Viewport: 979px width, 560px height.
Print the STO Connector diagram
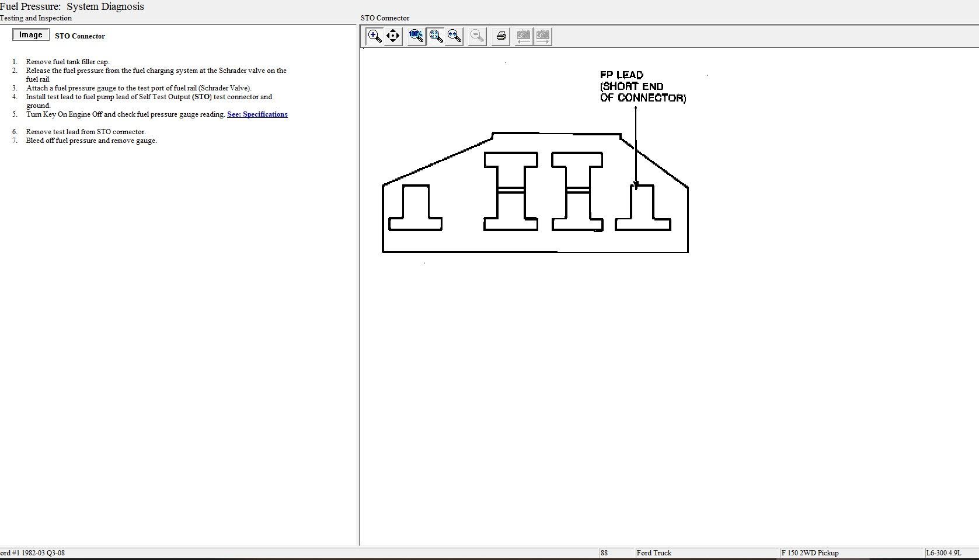click(x=501, y=36)
